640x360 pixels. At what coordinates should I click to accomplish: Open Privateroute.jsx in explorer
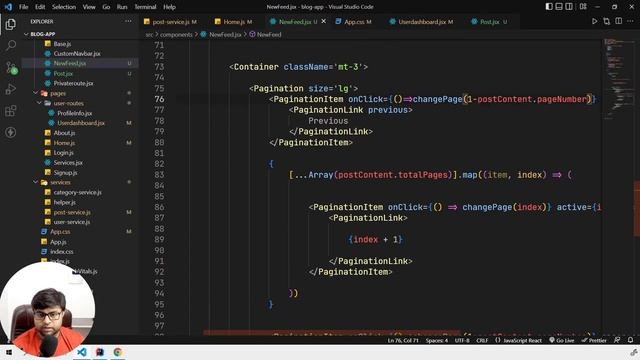point(73,83)
